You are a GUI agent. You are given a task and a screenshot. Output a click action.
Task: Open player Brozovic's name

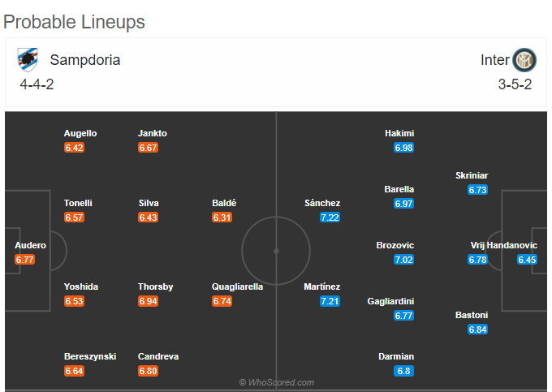(x=395, y=245)
